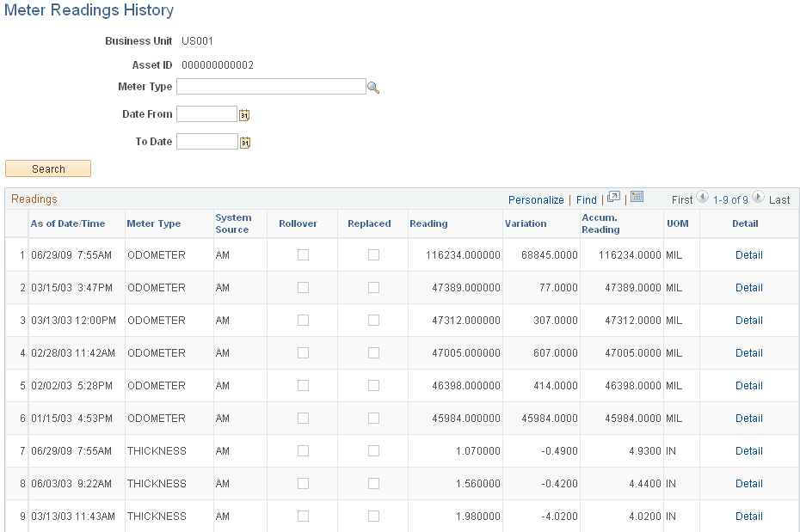800x532 pixels.
Task: Toggle the Rollover checkbox on the first THICKNESS row
Action: pos(302,450)
